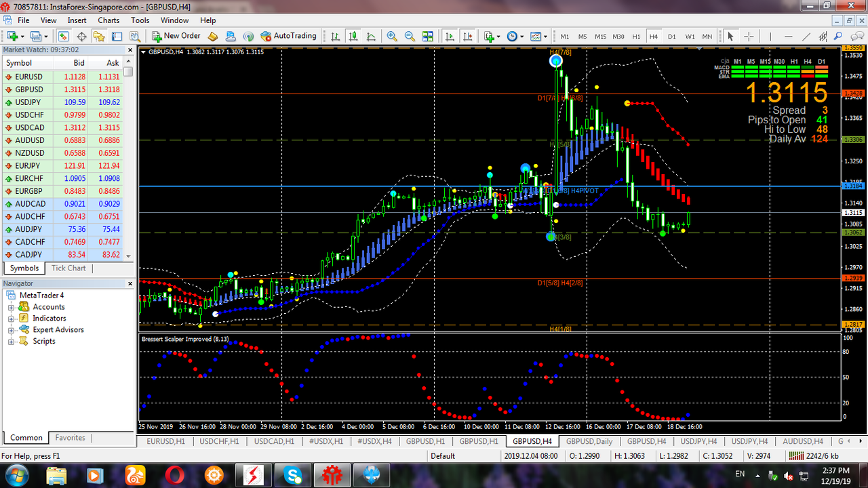Expand Accounts node in Navigator
Screen dimensions: 868x488
tap(11, 307)
